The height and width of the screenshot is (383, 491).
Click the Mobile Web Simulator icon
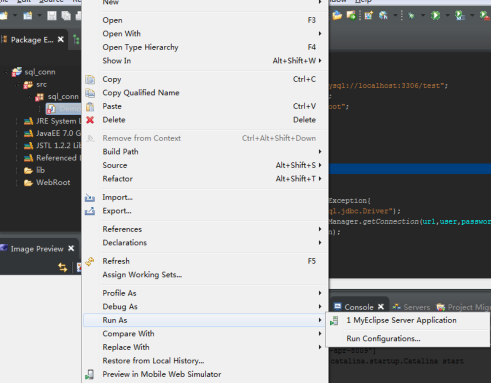coord(89,374)
